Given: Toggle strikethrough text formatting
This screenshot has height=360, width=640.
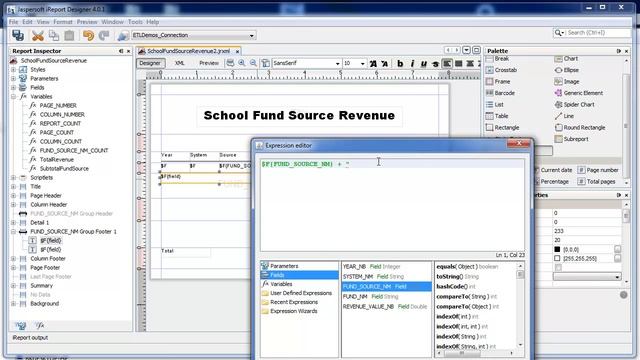Looking at the screenshot, I should (435, 64).
